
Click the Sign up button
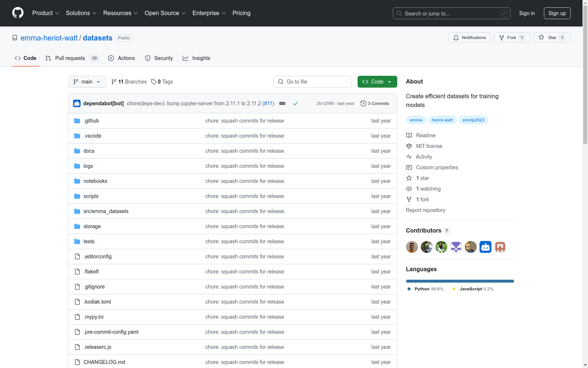(557, 13)
